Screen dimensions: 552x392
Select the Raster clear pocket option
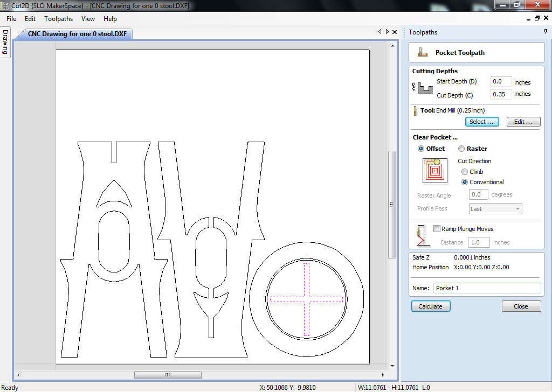(461, 149)
